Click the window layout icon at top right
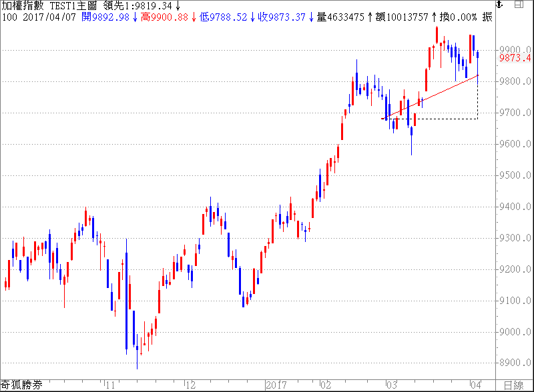The height and width of the screenshot is (392, 534). tap(519, 4)
